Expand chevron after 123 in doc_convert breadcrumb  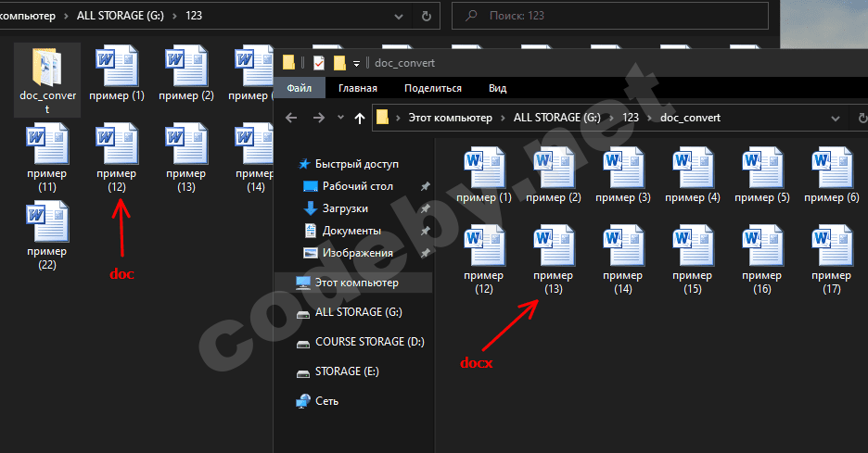649,118
